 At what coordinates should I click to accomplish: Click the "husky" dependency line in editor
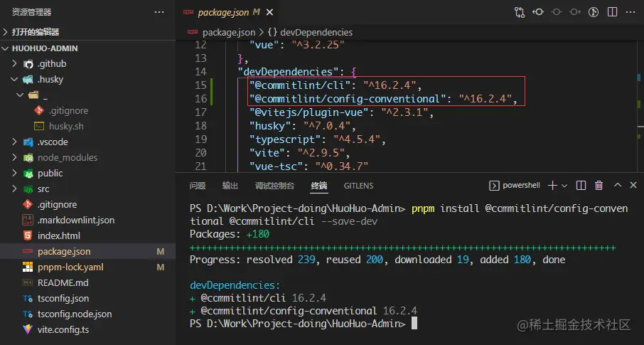click(303, 126)
